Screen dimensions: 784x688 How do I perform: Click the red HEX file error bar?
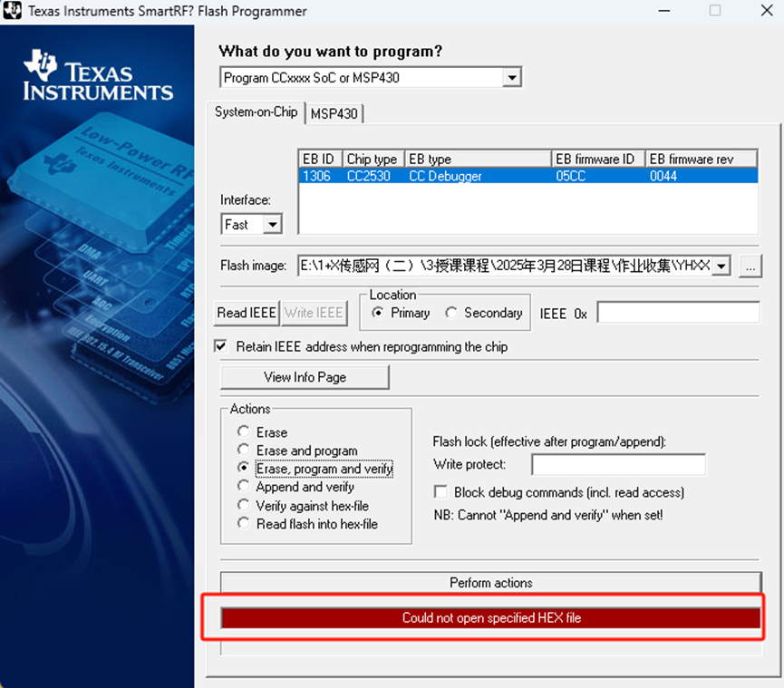click(490, 618)
